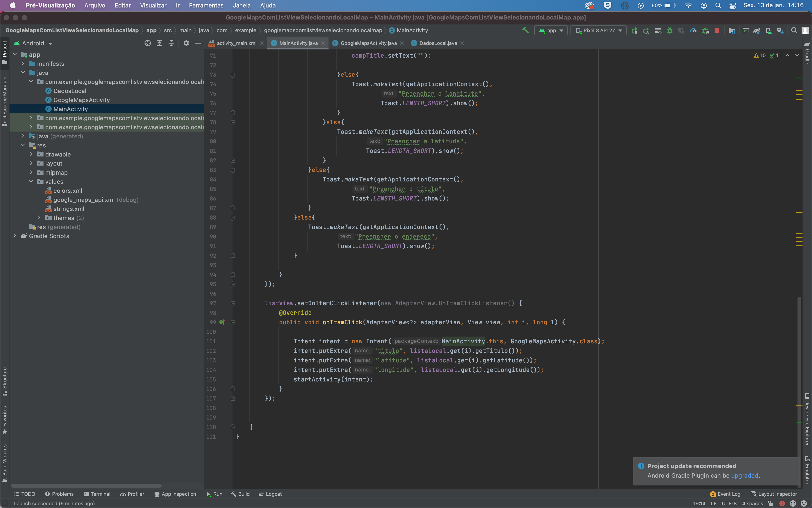The height and width of the screenshot is (508, 812).
Task: Open macOS Spotlight search in menu bar
Action: 718,5
